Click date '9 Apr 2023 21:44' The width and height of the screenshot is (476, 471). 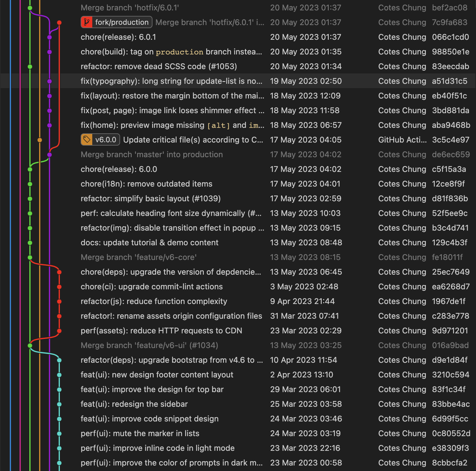click(302, 301)
